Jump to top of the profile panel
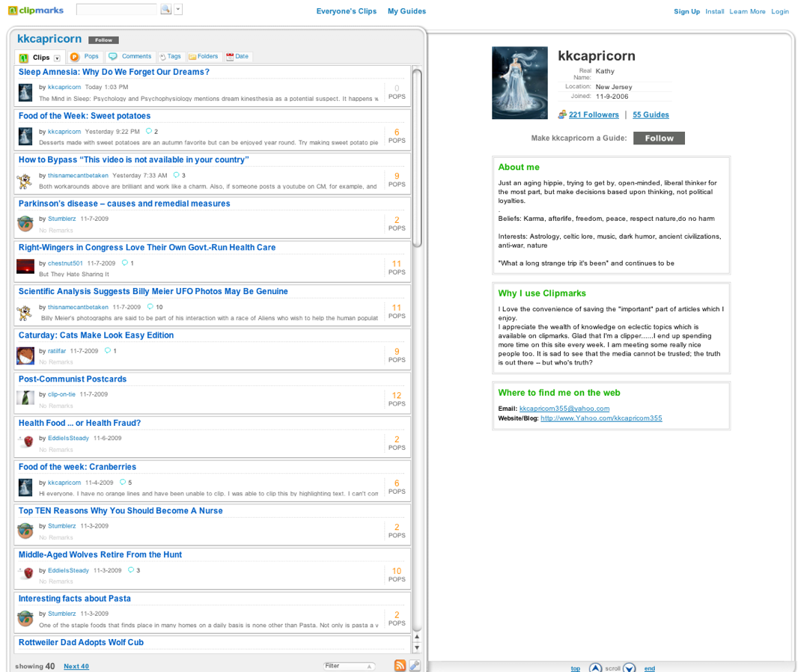Viewport: 801px width, 672px height. click(x=575, y=668)
